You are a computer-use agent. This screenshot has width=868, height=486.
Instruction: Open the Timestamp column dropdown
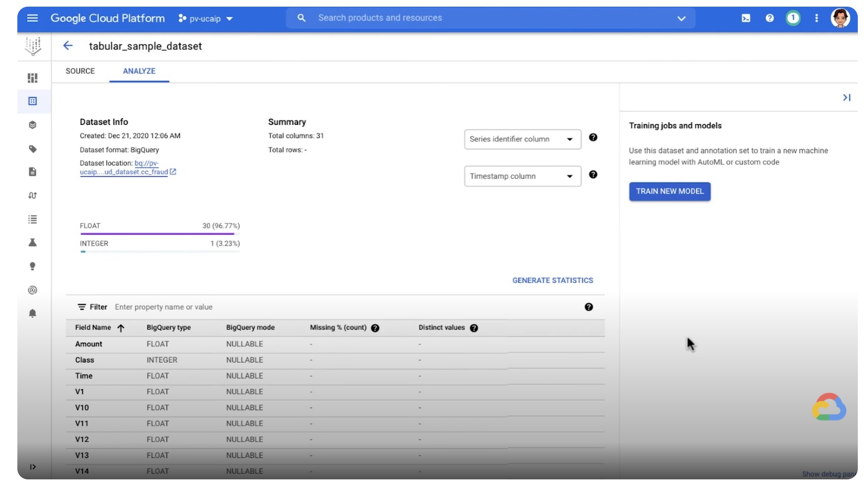coord(522,176)
